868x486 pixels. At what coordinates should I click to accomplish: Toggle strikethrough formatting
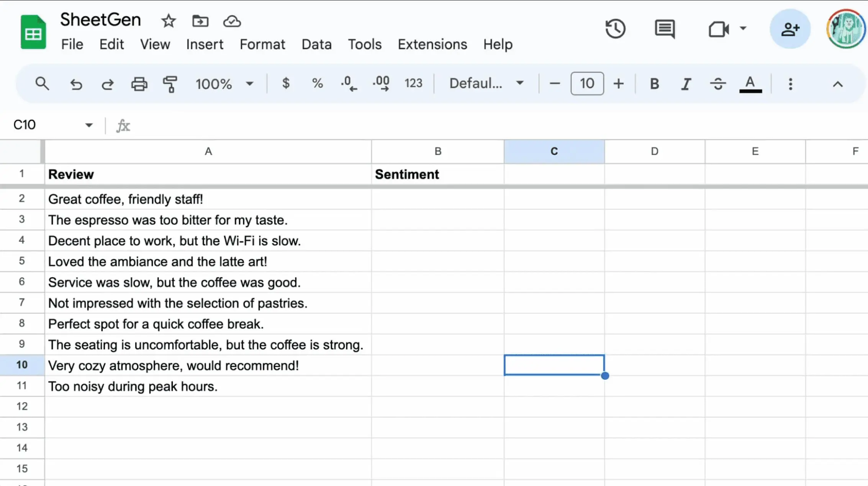[717, 83]
